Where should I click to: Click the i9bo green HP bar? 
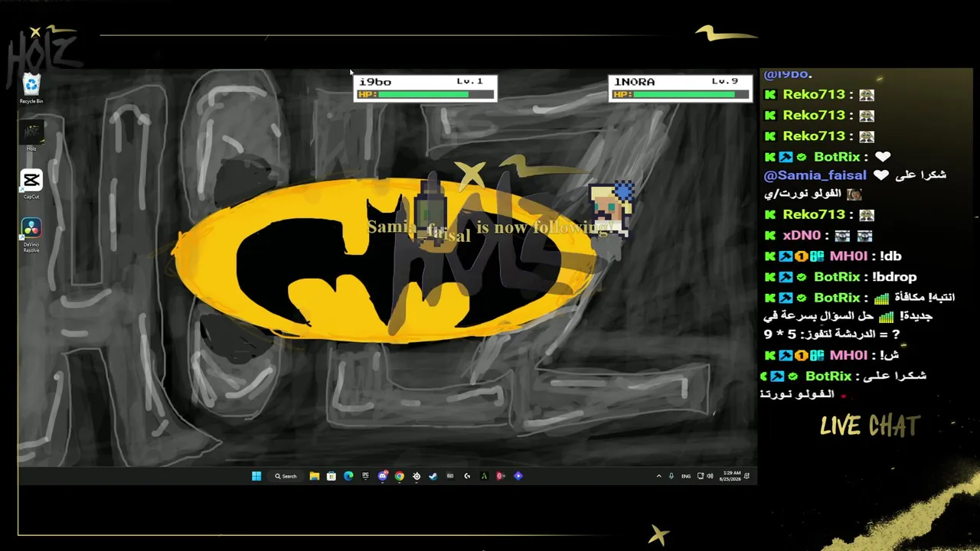click(423, 94)
